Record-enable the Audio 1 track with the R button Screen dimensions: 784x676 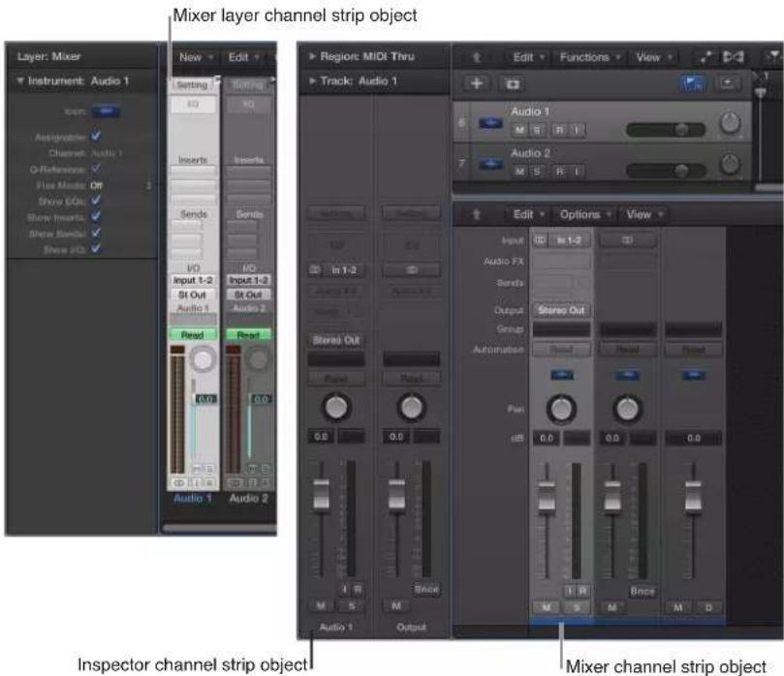559,130
